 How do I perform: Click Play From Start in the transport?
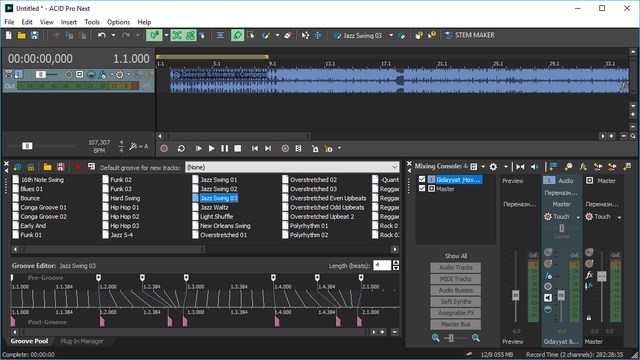(198, 149)
